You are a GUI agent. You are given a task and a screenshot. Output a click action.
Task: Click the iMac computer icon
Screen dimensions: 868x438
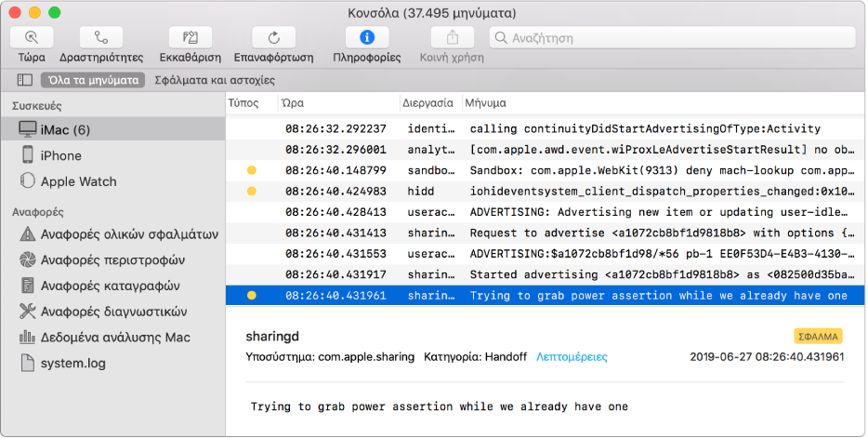coord(27,129)
